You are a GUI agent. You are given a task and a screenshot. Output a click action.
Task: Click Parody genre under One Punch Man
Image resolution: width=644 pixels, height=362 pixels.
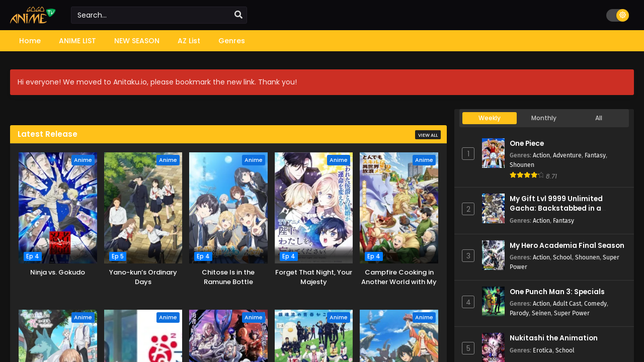[519, 313]
